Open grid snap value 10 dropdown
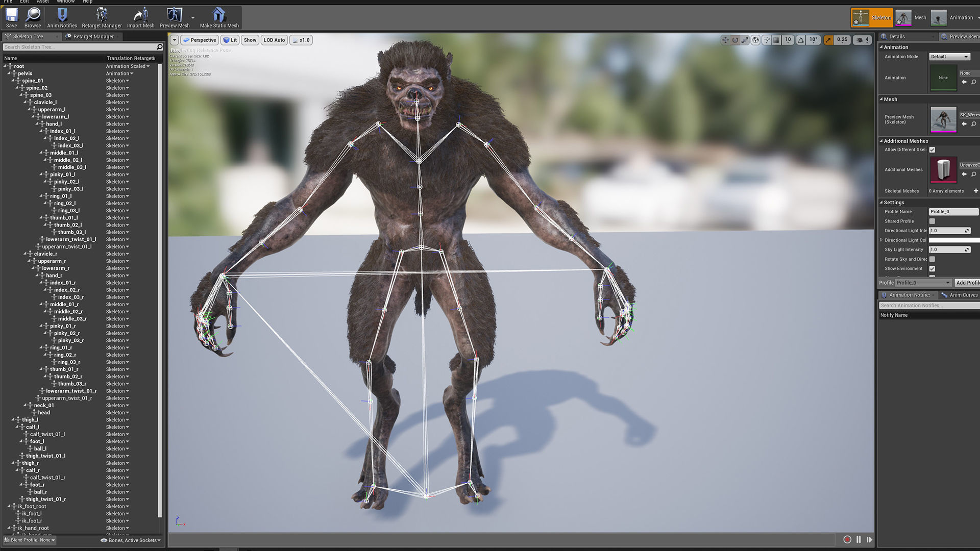 [x=788, y=40]
